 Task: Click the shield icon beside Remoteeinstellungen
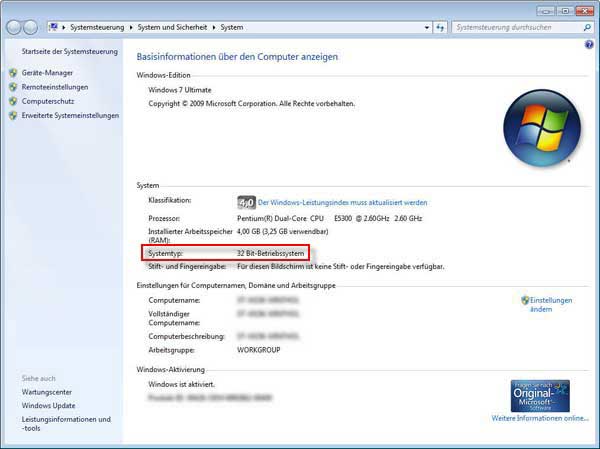(x=13, y=87)
